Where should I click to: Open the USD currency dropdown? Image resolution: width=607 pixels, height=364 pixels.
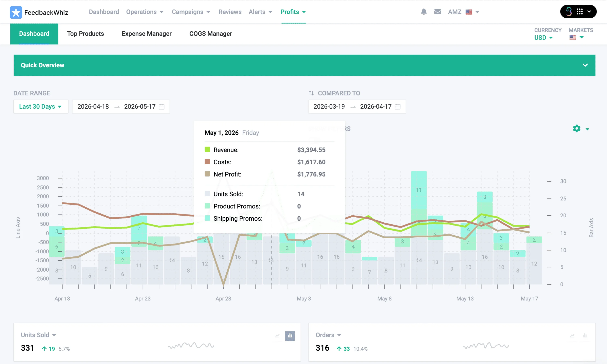(543, 38)
